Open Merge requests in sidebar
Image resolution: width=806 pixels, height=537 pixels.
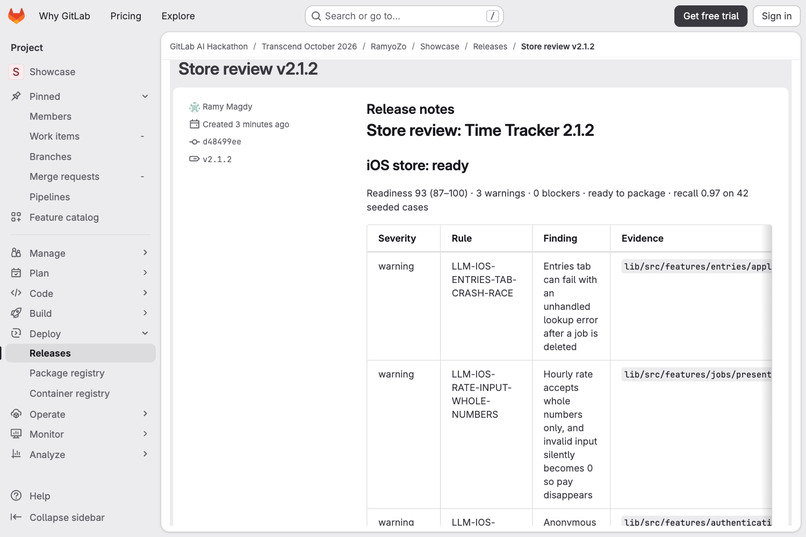[x=81, y=176]
